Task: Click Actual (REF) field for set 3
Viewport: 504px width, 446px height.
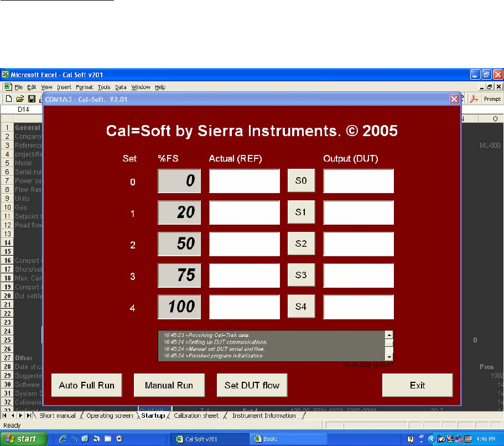Action: tap(245, 276)
